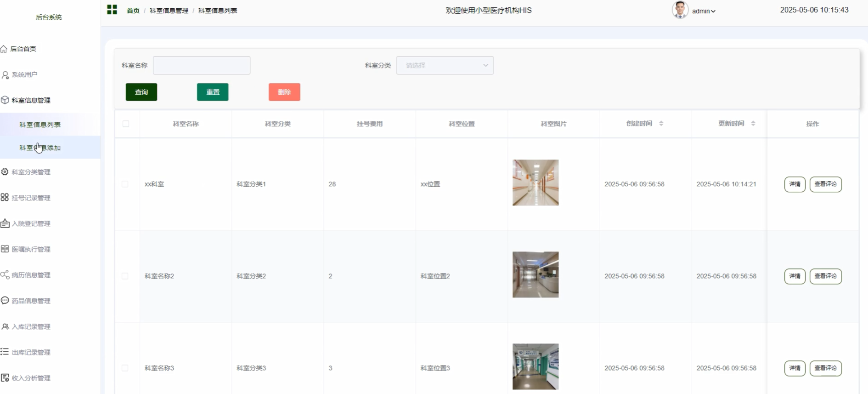Viewport: 868px width, 394px height.
Task: Click the green grid menu icon
Action: click(x=112, y=10)
